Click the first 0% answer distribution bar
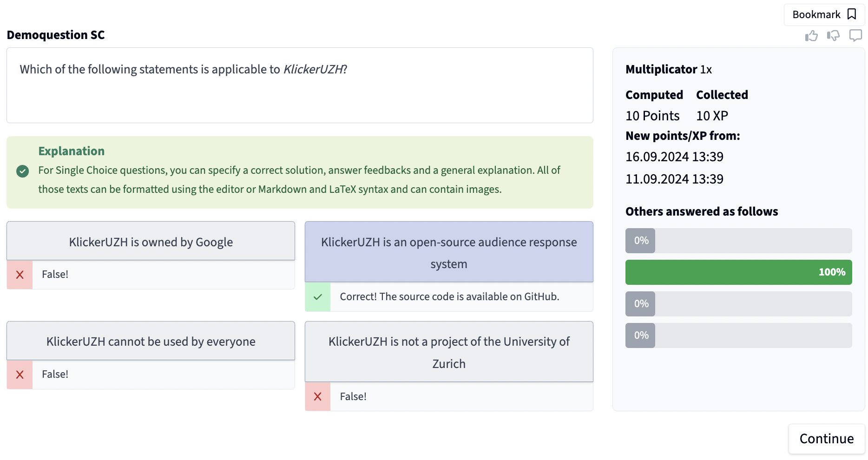Viewport: 868px width, 460px height. coord(738,241)
